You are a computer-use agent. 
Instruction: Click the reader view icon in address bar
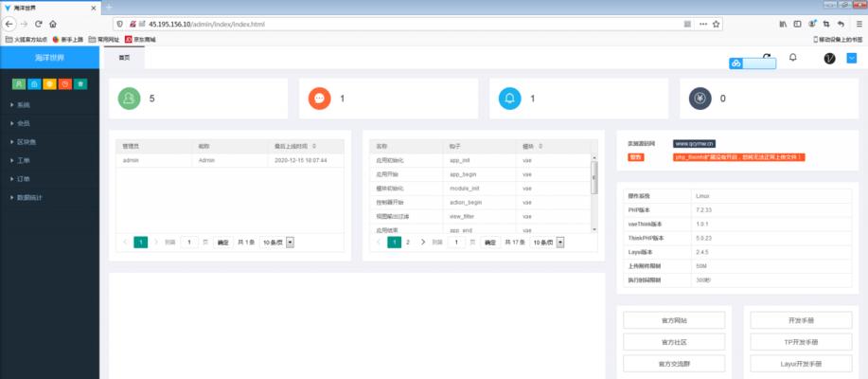[x=687, y=24]
